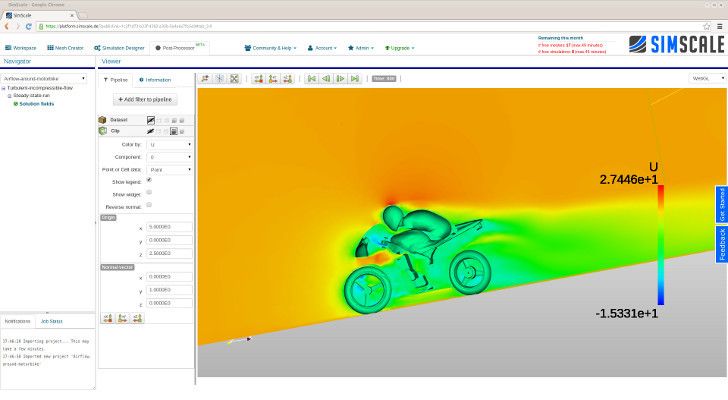Click the last icon in Clip row
The width and height of the screenshot is (728, 400).
click(x=182, y=132)
